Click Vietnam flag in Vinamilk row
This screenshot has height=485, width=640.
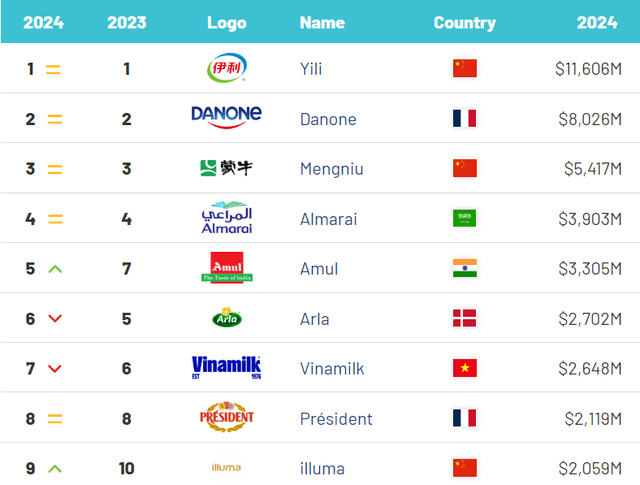465,368
